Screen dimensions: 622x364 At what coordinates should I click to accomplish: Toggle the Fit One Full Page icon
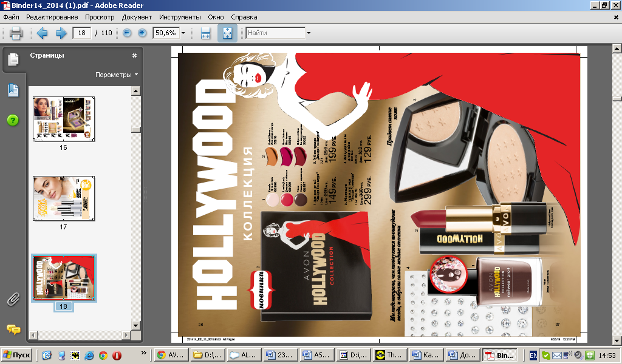[x=227, y=33]
